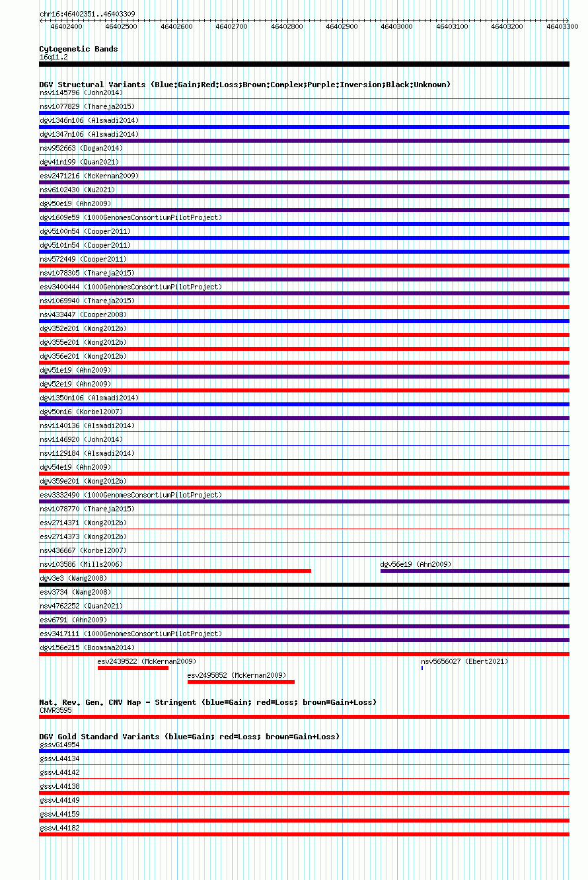This screenshot has height=880, width=588.
Task: Open the dgv56e19 (Ahn2009) label
Action: [416, 565]
